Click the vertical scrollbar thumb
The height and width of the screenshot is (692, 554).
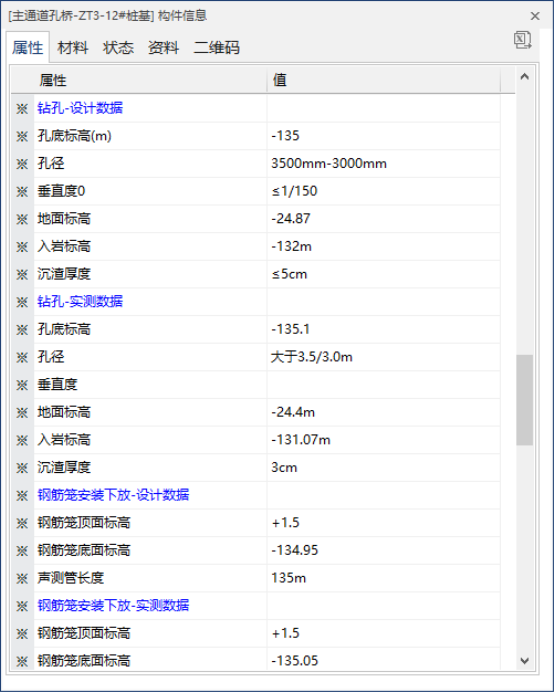(x=524, y=400)
